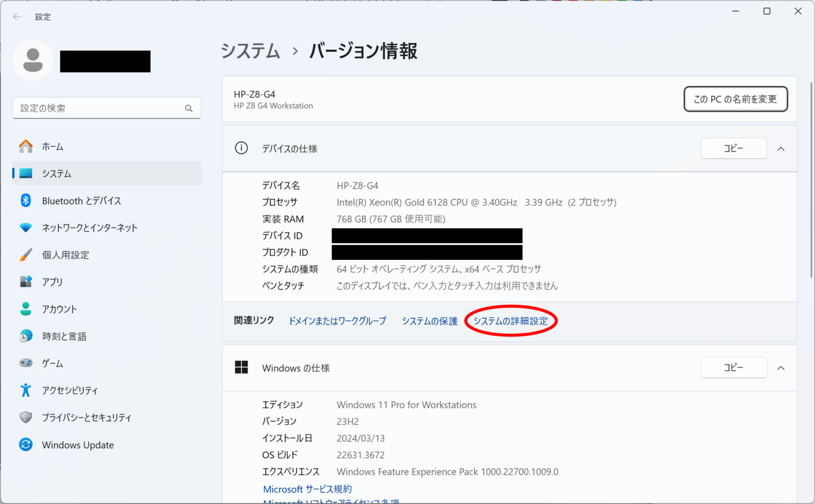This screenshot has width=815, height=504.
Task: Open Microsoft サービス規約 link
Action: point(307,489)
